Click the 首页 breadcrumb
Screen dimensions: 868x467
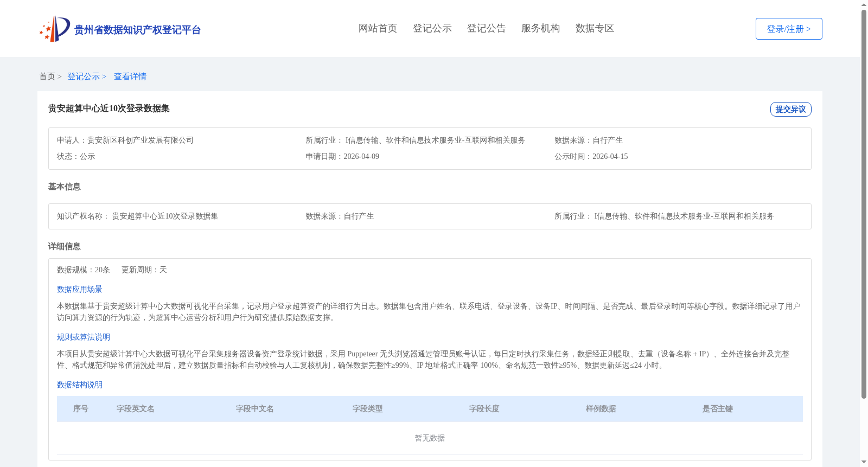(47, 76)
